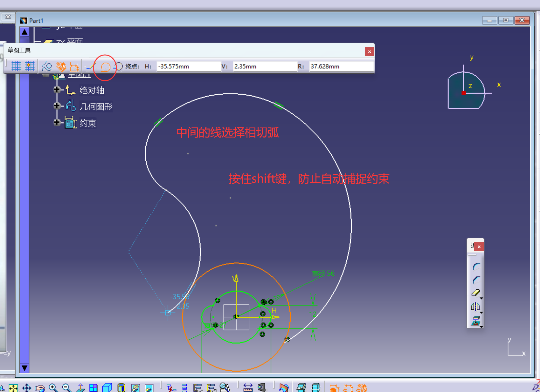Screen dimensions: 540x392
Task: Select the tangent arc profile mode
Action: [x=105, y=67]
